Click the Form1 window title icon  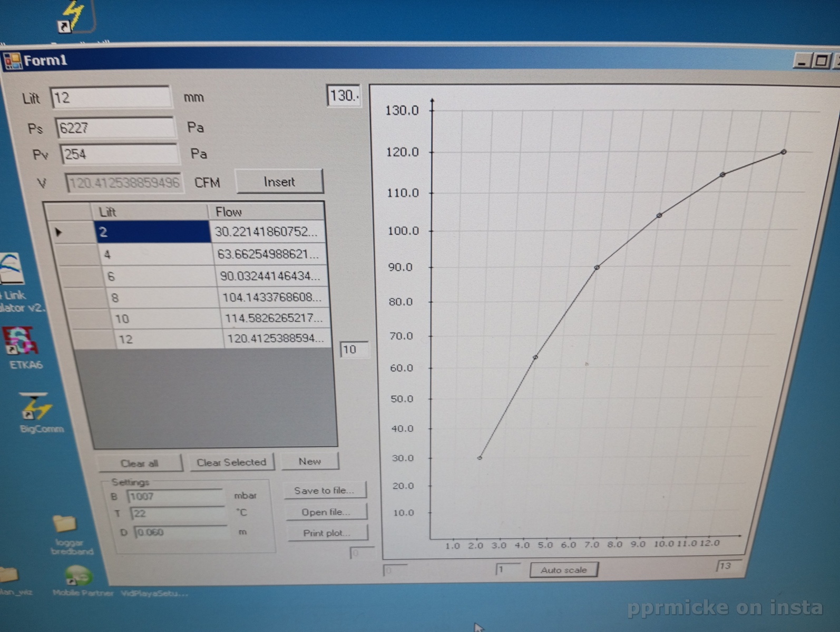pos(12,61)
